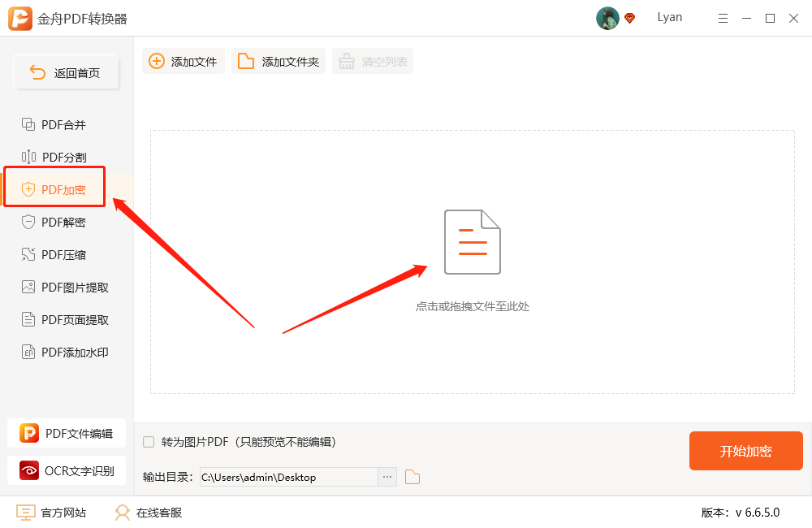Click the Lyan username
The height and width of the screenshot is (528, 812).
[670, 18]
